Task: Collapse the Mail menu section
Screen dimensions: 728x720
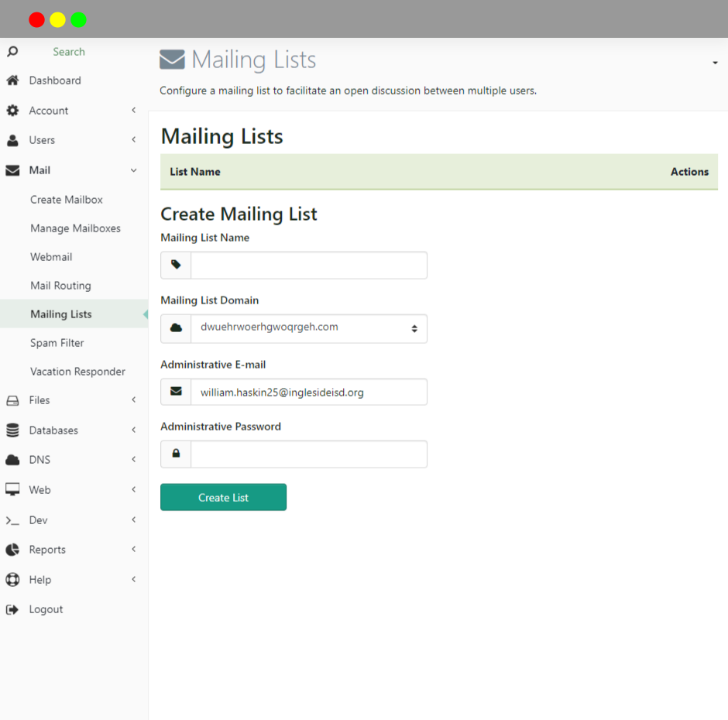Action: 134,170
